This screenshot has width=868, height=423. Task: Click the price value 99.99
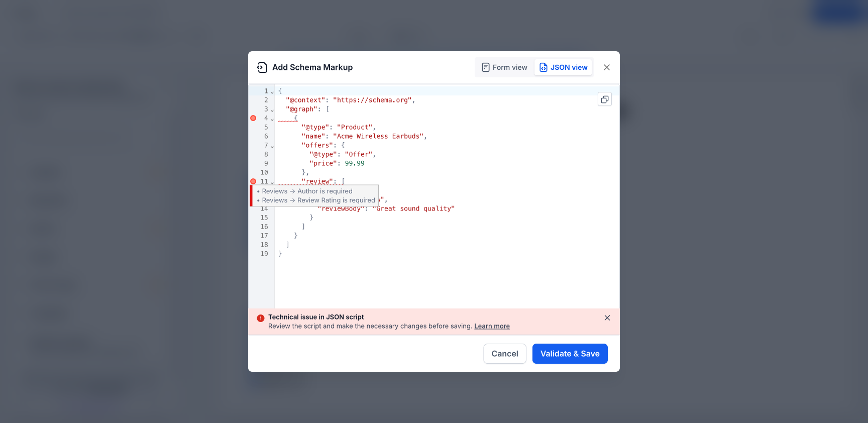pyautogui.click(x=355, y=163)
